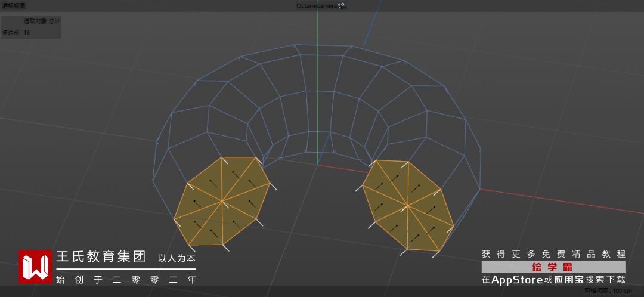Click the camera icon beside OctaneCamera
This screenshot has height=297, width=644.
pos(342,6)
